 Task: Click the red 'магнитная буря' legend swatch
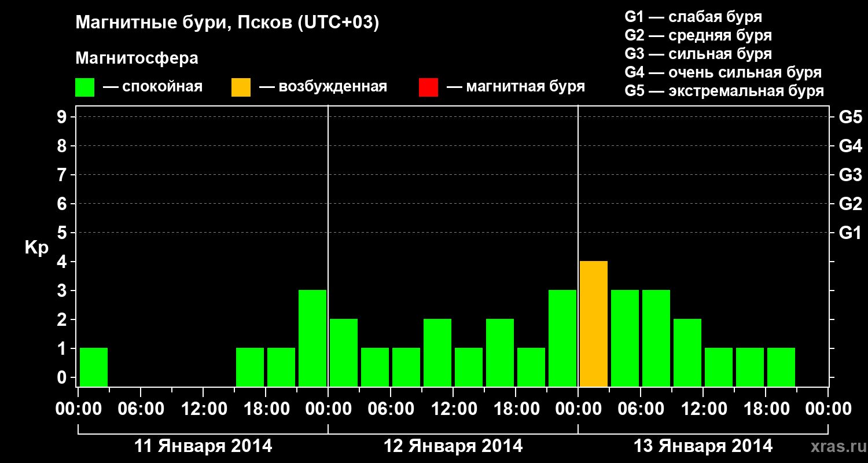[x=428, y=87]
